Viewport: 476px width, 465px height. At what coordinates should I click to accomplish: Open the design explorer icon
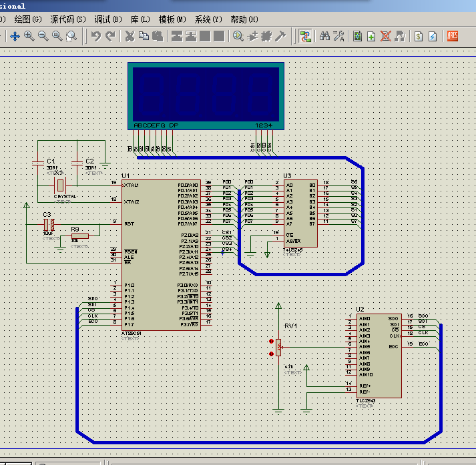click(x=358, y=37)
